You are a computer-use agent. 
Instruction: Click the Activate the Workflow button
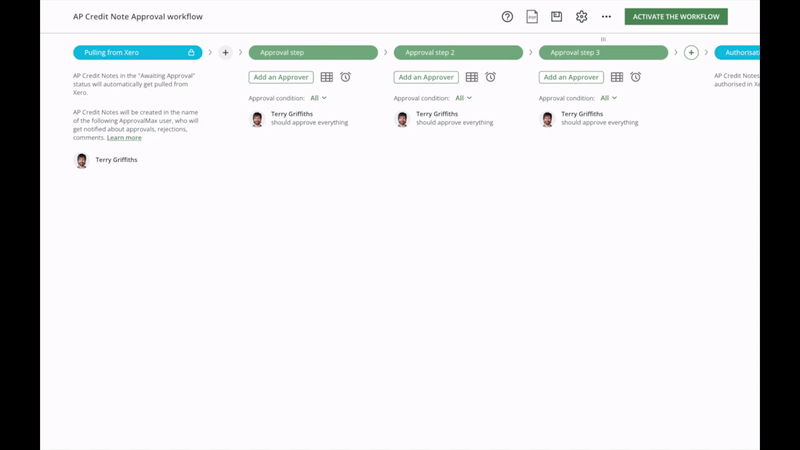coord(676,17)
